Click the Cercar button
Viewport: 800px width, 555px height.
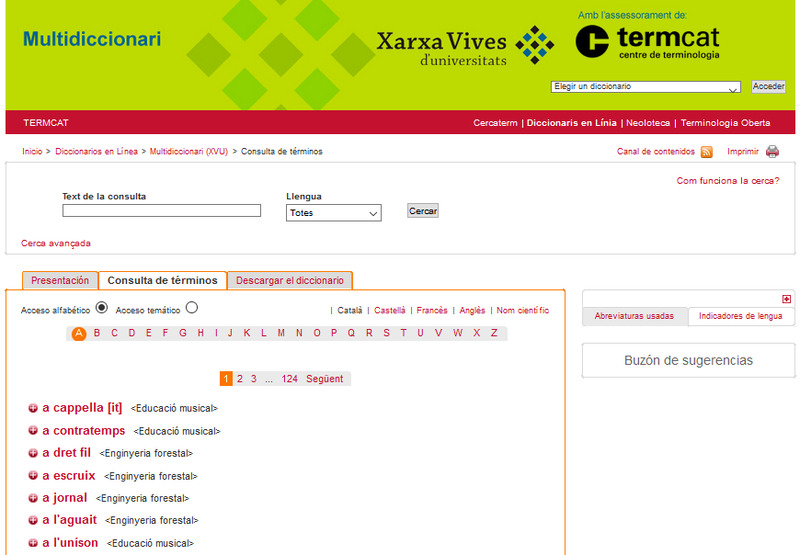point(423,211)
